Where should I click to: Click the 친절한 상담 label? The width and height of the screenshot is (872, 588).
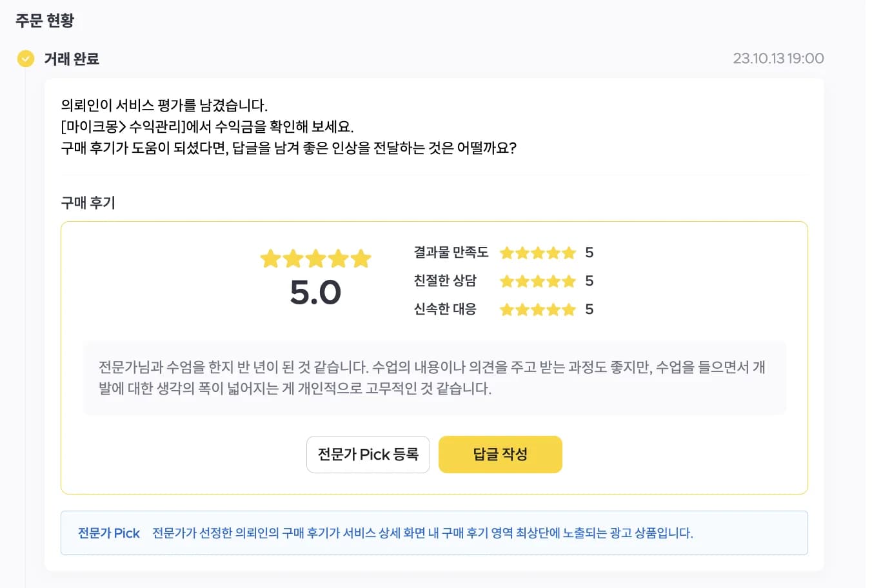pos(445,280)
